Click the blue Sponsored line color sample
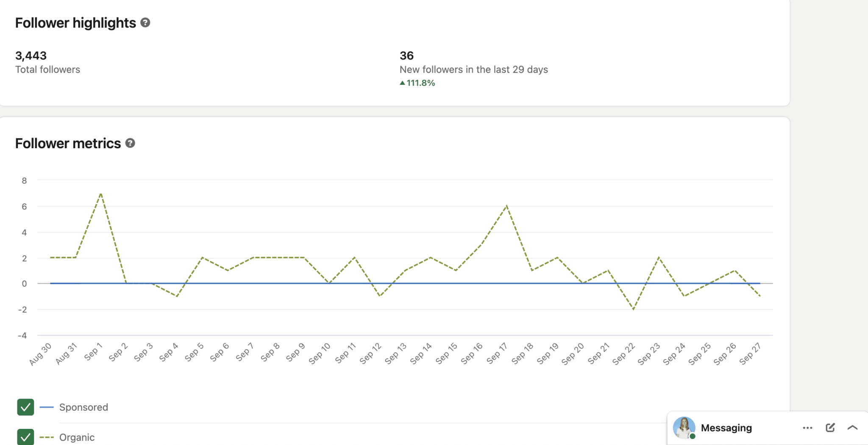 [46, 407]
